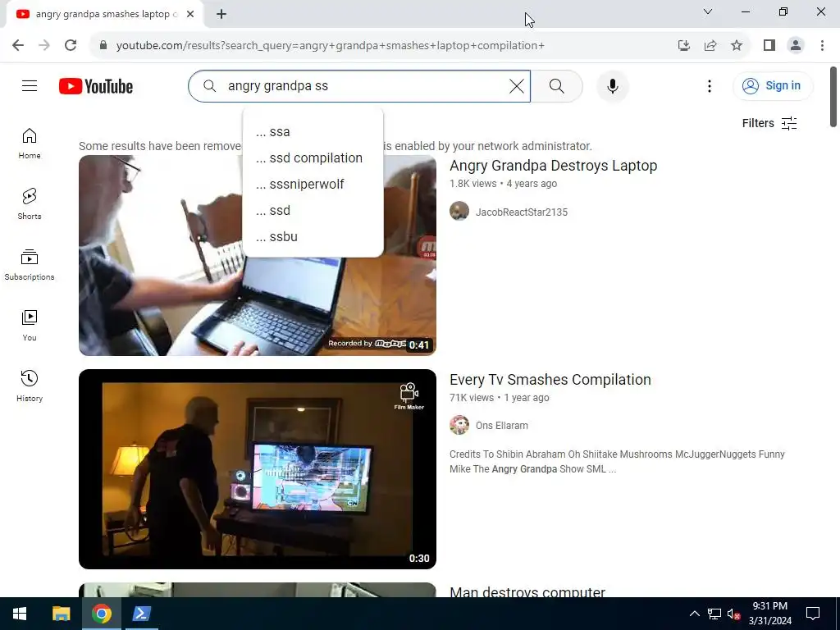Choose the 'ssd' suggestion
The width and height of the screenshot is (840, 630).
point(313,211)
